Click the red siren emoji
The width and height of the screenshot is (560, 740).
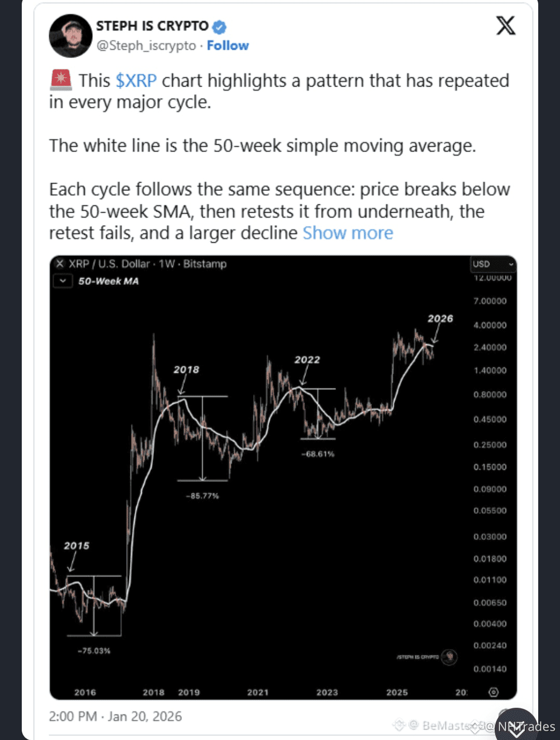point(61,80)
